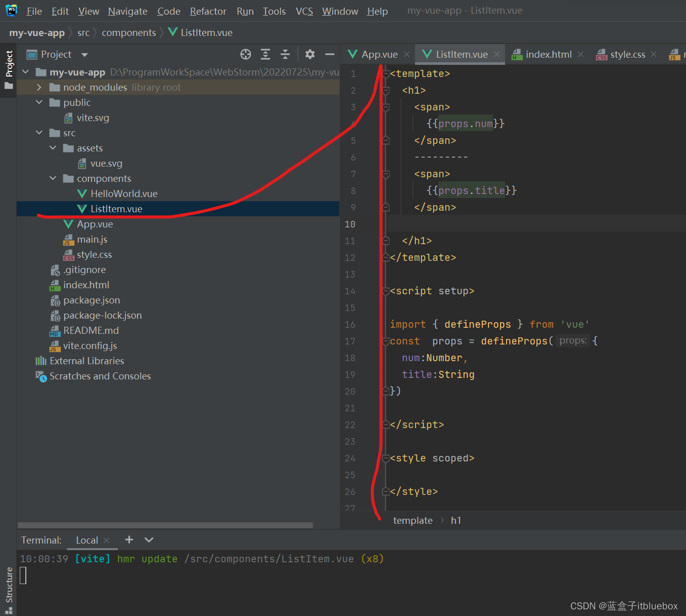Hide the Project panel with minus icon

pyautogui.click(x=330, y=54)
